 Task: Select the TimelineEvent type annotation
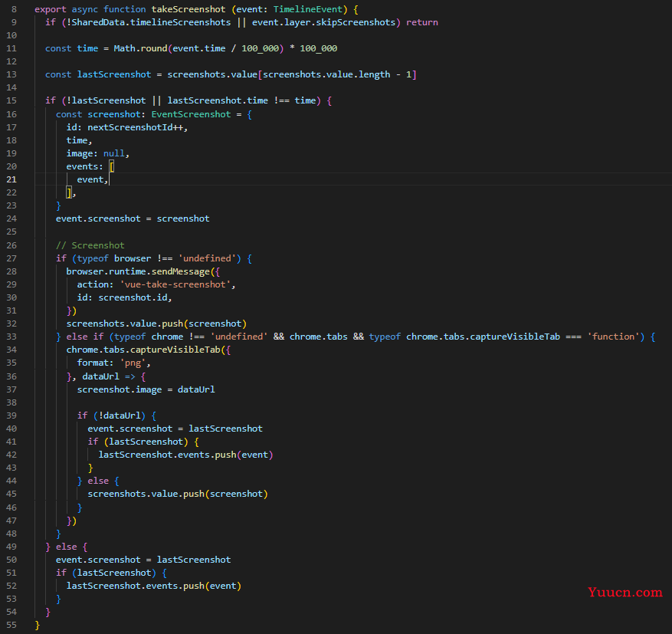click(308, 9)
